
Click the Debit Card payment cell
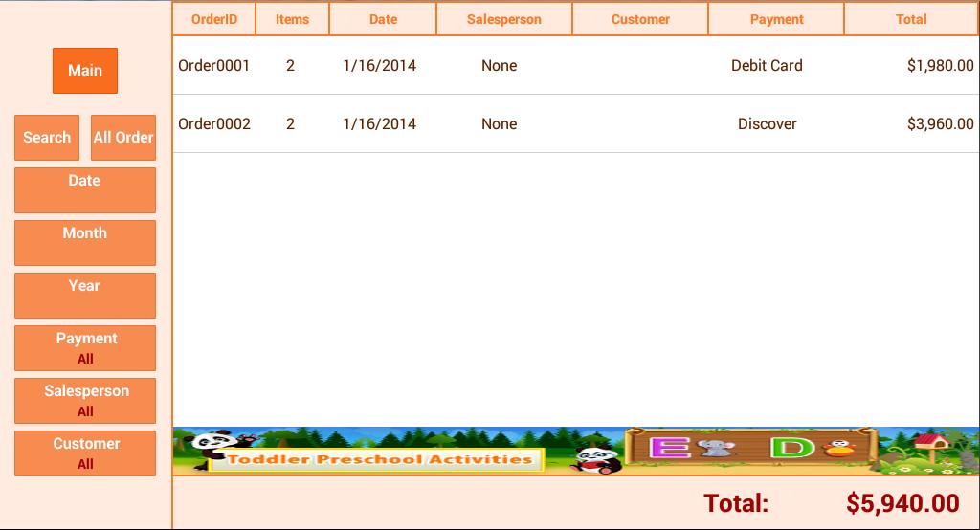(x=767, y=66)
